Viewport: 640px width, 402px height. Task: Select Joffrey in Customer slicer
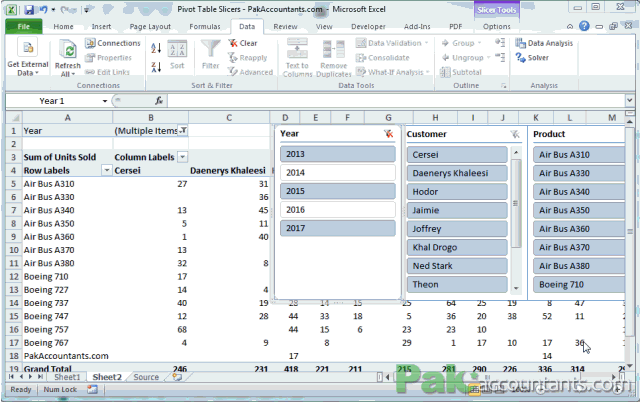coord(457,229)
